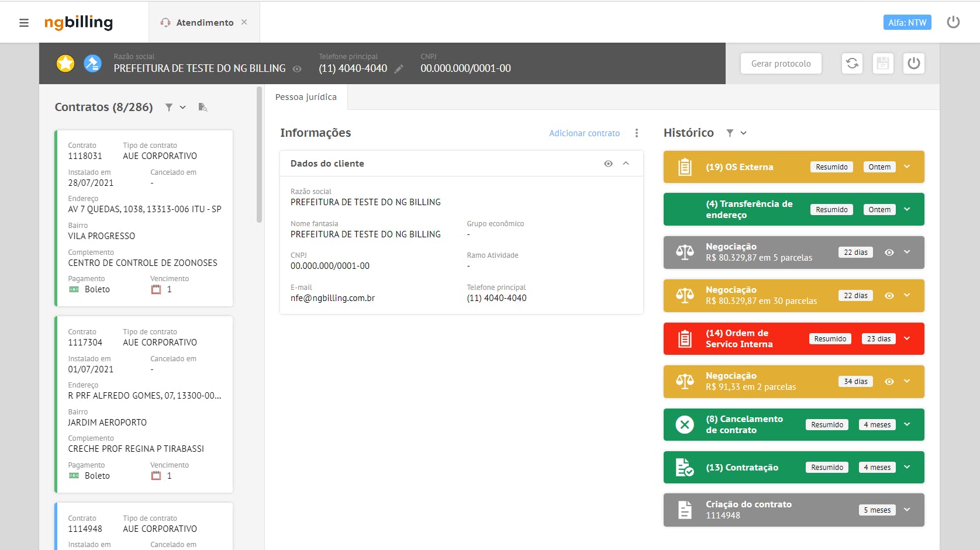Click scales icon on 5 parcelas negotiation

685,252
